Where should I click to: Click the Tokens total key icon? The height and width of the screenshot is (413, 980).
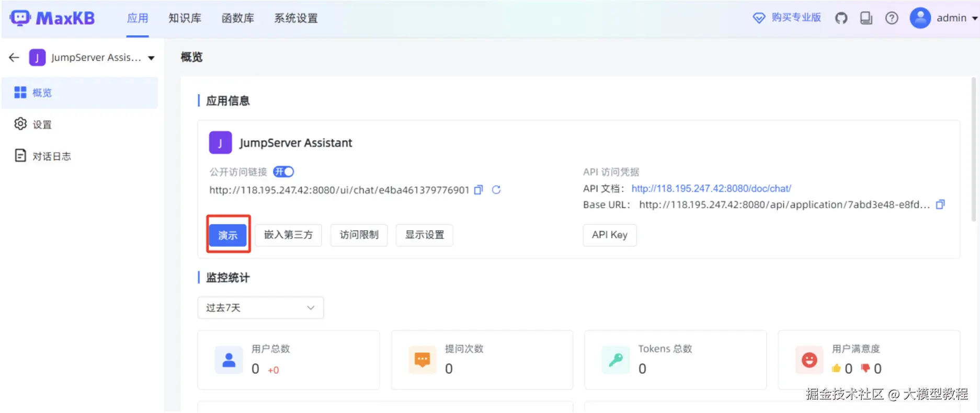pyautogui.click(x=616, y=360)
